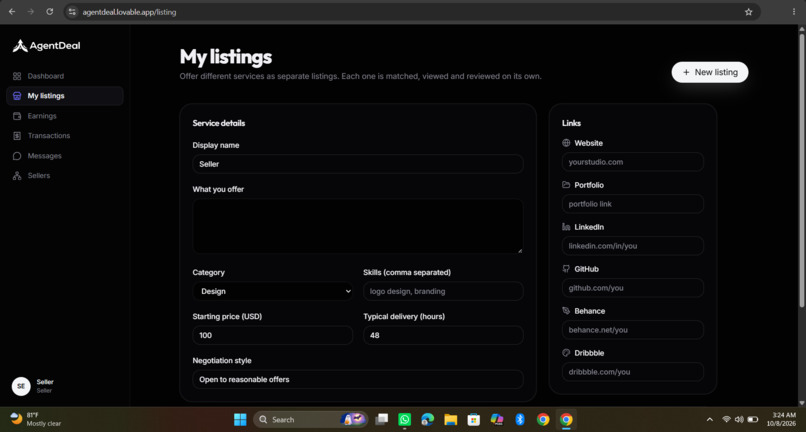The image size is (806, 432).
Task: Click the SE avatar circle
Action: (x=21, y=386)
